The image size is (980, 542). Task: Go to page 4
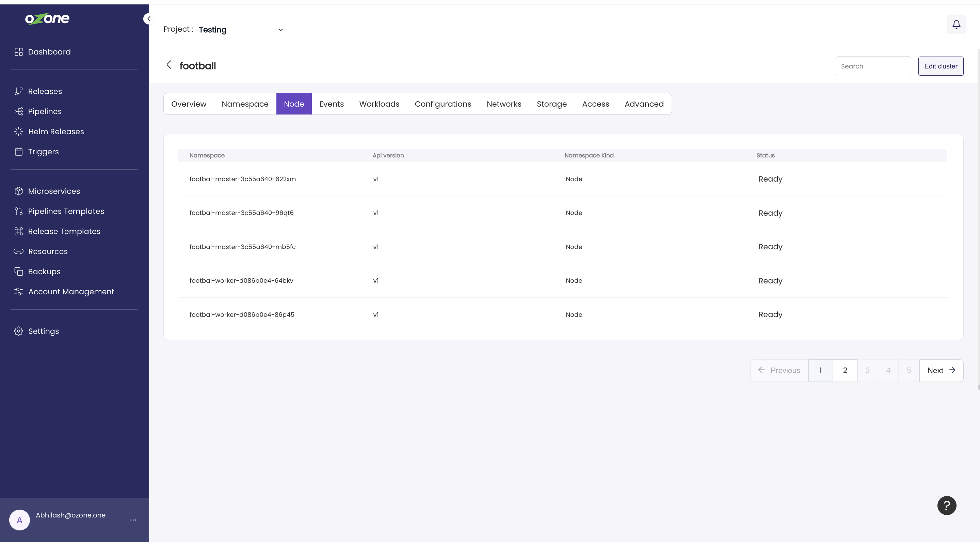pos(888,370)
